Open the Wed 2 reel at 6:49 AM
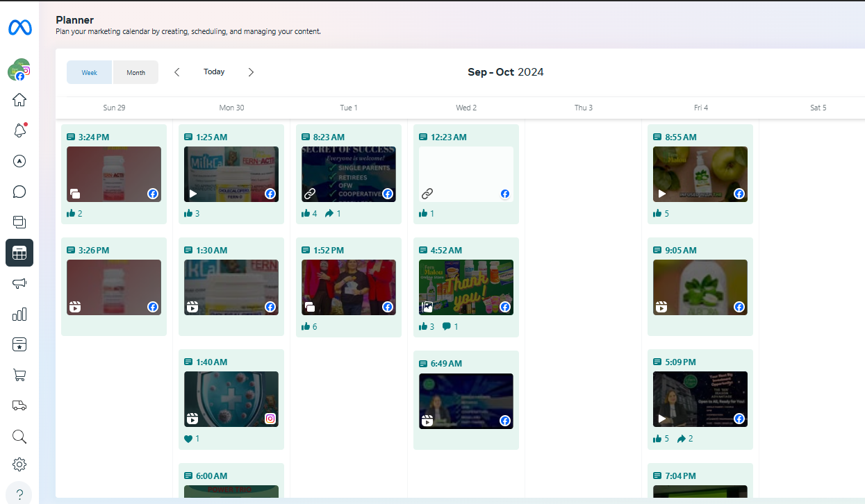Image resolution: width=865 pixels, height=504 pixels. (466, 400)
